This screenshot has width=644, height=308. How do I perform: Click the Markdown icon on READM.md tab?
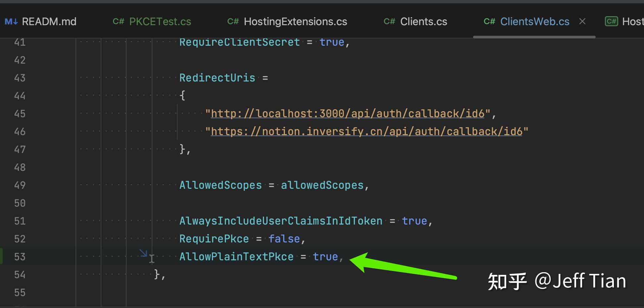11,22
